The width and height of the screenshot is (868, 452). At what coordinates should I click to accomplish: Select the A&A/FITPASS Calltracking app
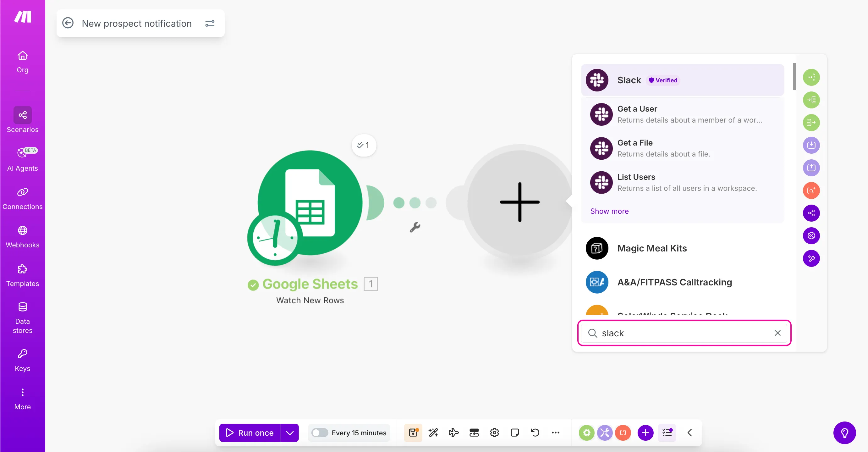(682, 282)
